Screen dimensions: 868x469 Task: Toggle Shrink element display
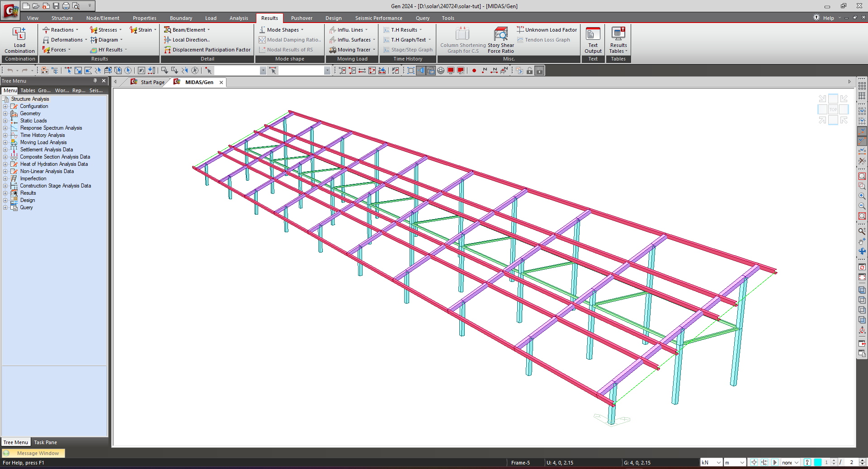click(x=410, y=70)
